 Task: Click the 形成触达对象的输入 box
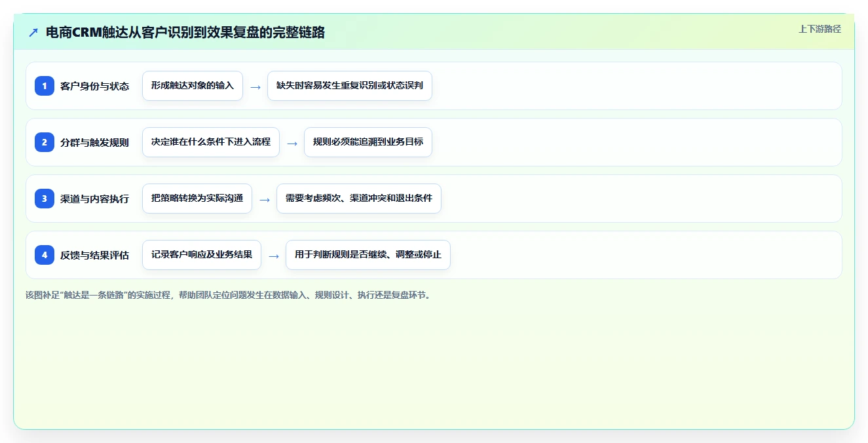193,86
